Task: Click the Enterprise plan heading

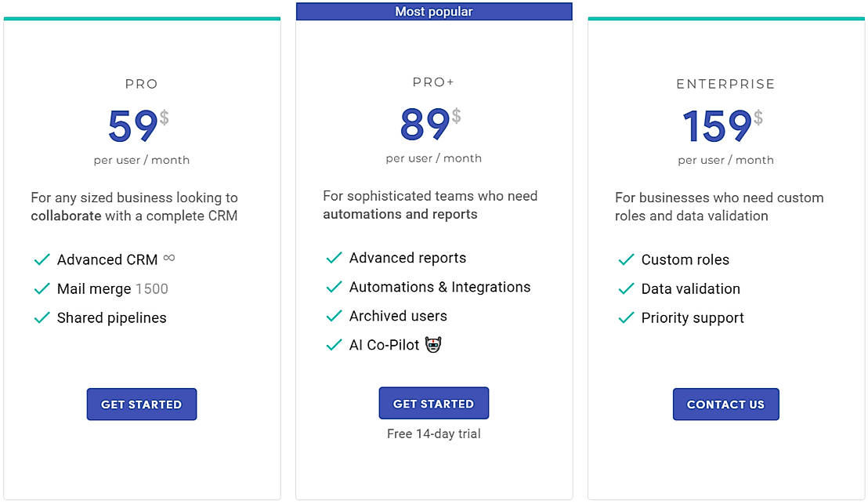Action: click(x=725, y=84)
